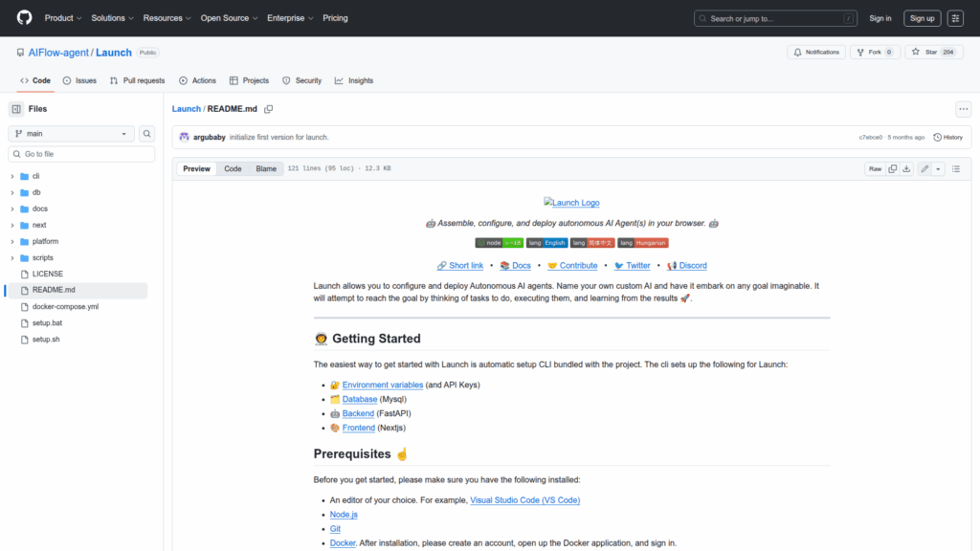Expand the Product navigation menu
This screenshot has height=551, width=980.
pos(62,18)
